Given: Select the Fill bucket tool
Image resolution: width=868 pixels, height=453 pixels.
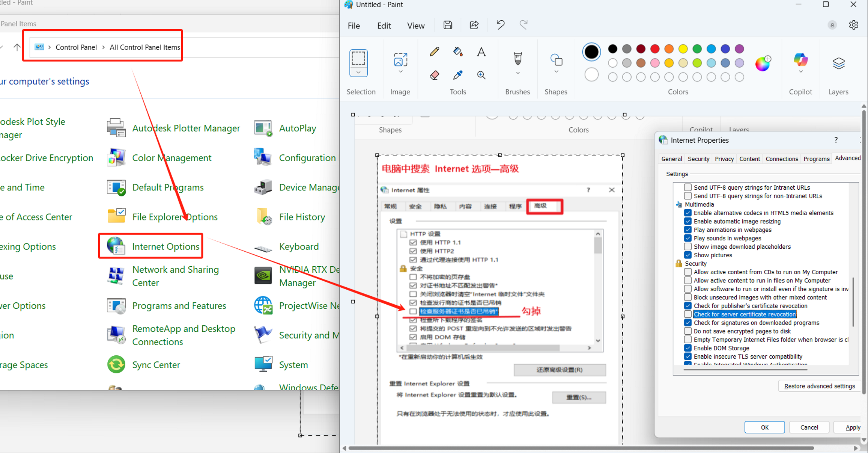Looking at the screenshot, I should [457, 51].
